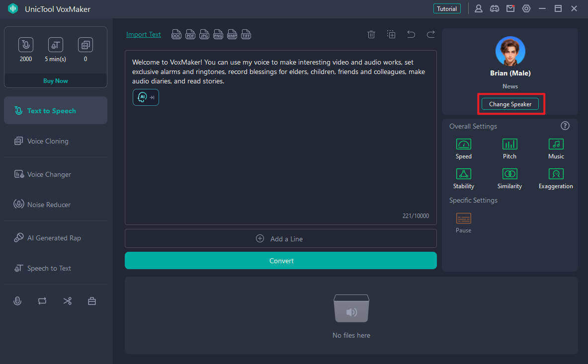The height and width of the screenshot is (364, 588).
Task: Open Voice Changer section
Action: (56, 174)
